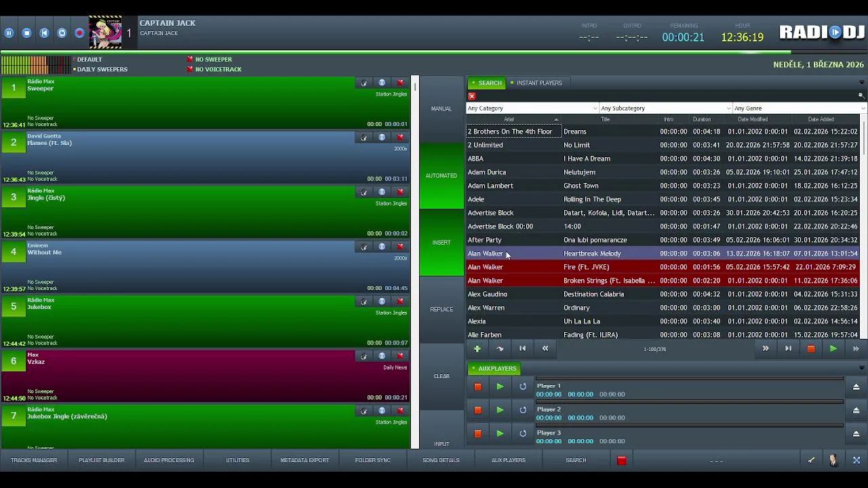The height and width of the screenshot is (488, 868).
Task: Select Alan Walker Heartbreak Melody row
Action: (x=663, y=253)
